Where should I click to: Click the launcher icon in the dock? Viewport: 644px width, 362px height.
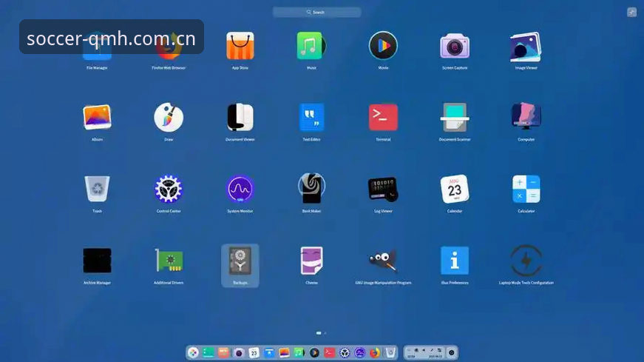(193, 352)
